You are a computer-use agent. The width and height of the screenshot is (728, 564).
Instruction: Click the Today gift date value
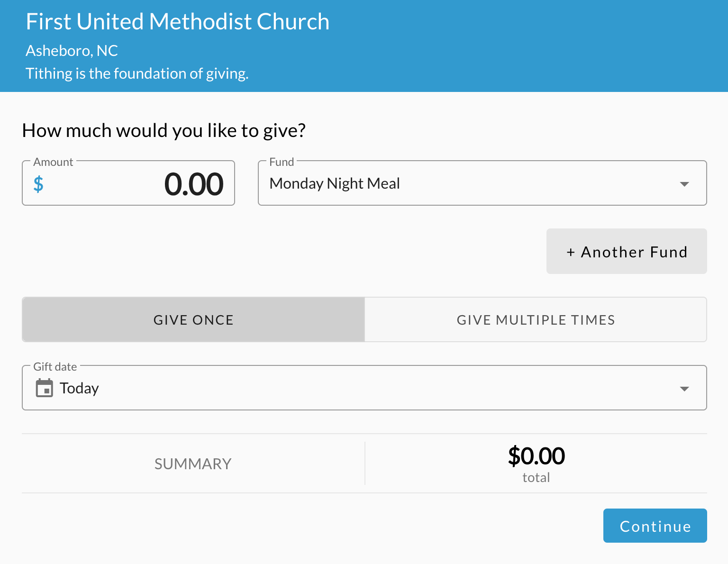click(x=79, y=388)
